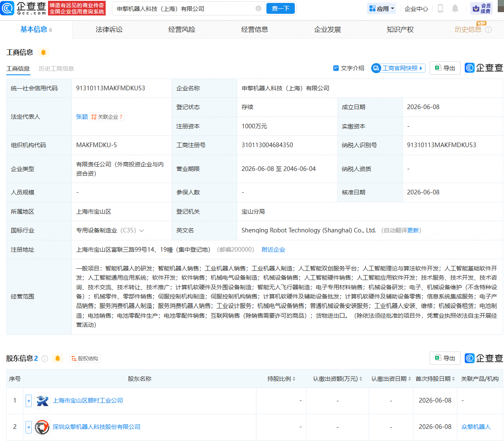The height and width of the screenshot is (441, 504).
Task: Expand the 专用设备制造业 (C35) industry chevron
Action: pos(142,230)
